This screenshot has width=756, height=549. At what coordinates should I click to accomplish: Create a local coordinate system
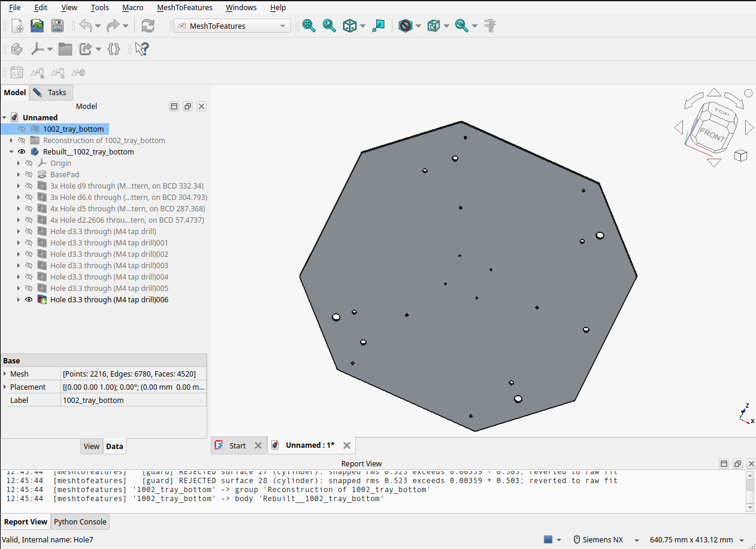[38, 49]
